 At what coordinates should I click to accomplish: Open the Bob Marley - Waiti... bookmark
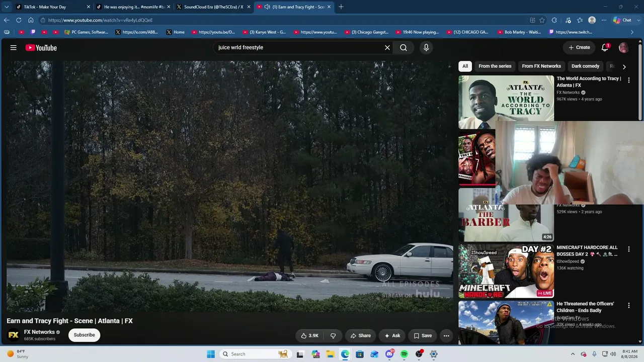pos(519,32)
